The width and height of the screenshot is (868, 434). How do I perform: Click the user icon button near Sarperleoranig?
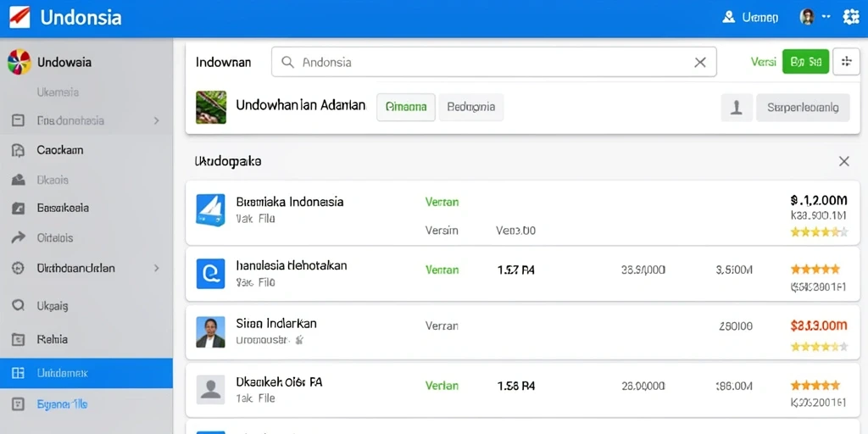[737, 108]
